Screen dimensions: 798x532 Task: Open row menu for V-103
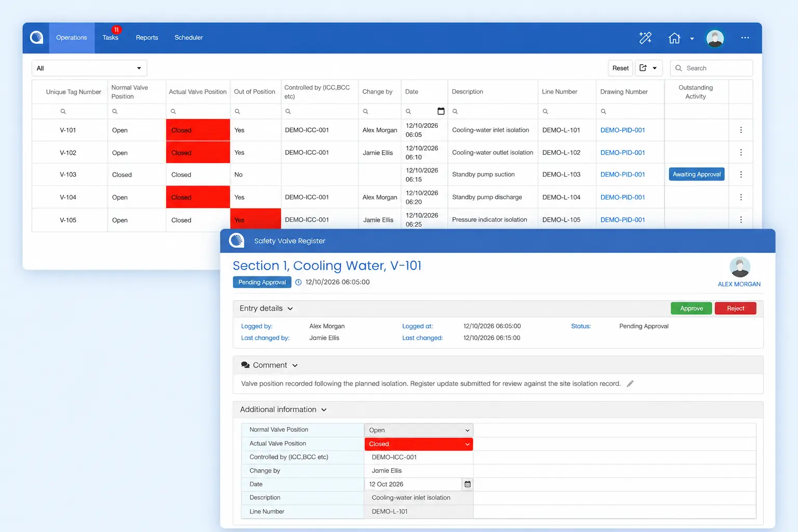coord(741,175)
